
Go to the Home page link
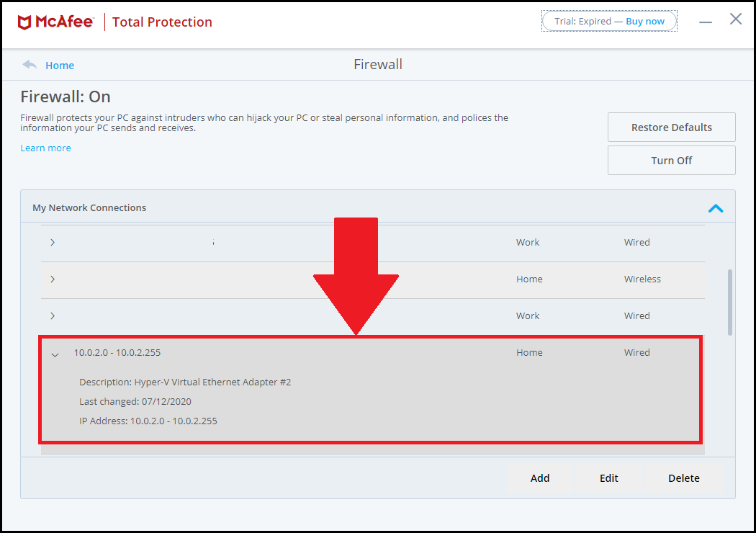click(60, 66)
